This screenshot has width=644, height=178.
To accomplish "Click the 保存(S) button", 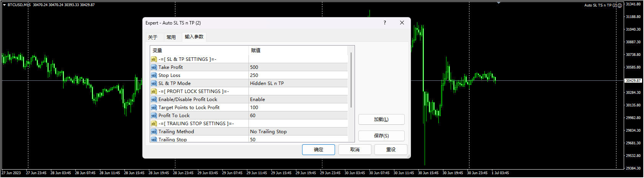I will [381, 136].
